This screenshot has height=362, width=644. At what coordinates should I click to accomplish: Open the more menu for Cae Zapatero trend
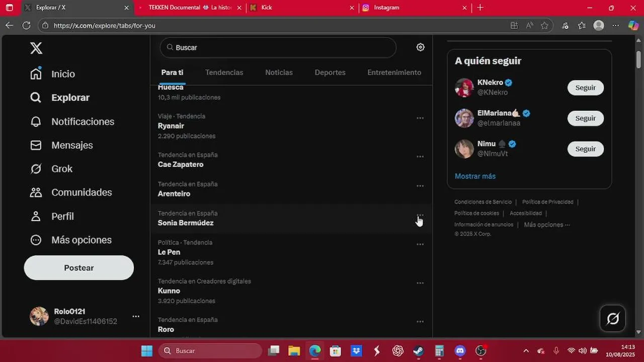[x=420, y=157]
